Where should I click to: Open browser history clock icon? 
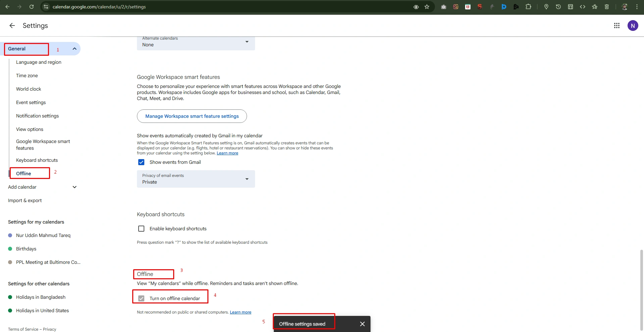(558, 7)
